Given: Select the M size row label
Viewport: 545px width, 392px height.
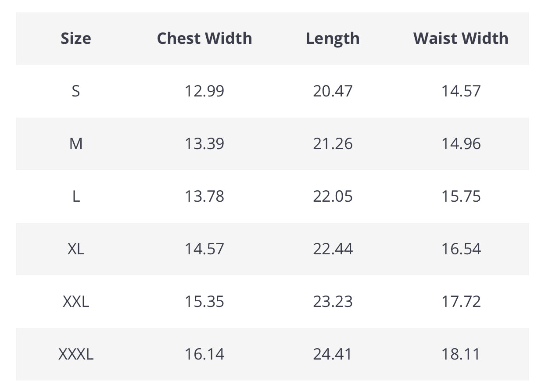Looking at the screenshot, I should click(x=76, y=144).
